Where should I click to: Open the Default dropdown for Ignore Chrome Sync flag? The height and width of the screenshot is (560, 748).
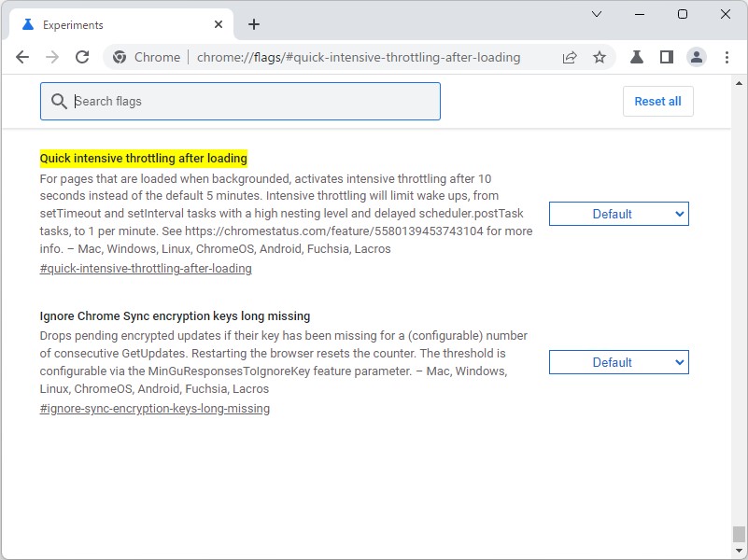tap(618, 361)
